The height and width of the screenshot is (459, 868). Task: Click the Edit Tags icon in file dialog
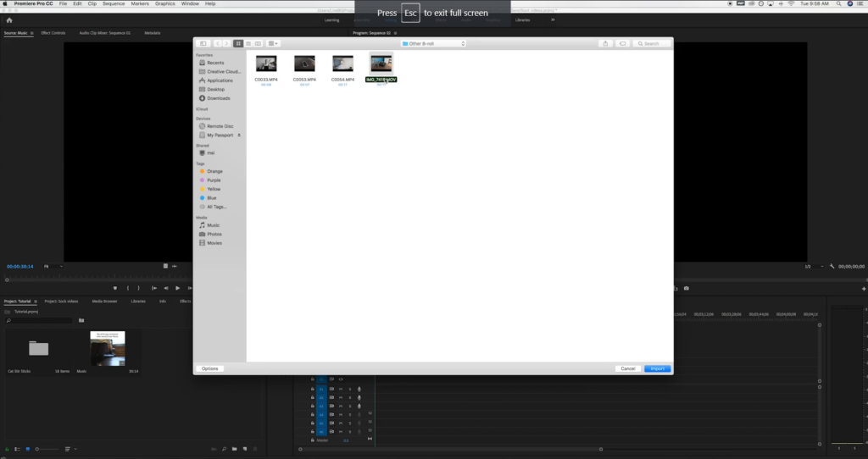pos(623,43)
